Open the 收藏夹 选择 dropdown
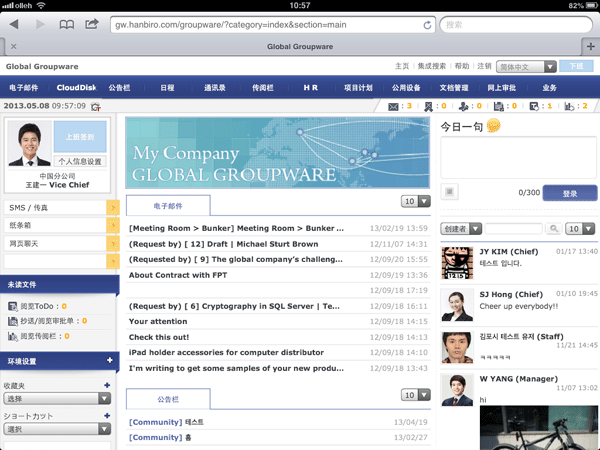This screenshot has height=450, width=600. (x=56, y=398)
